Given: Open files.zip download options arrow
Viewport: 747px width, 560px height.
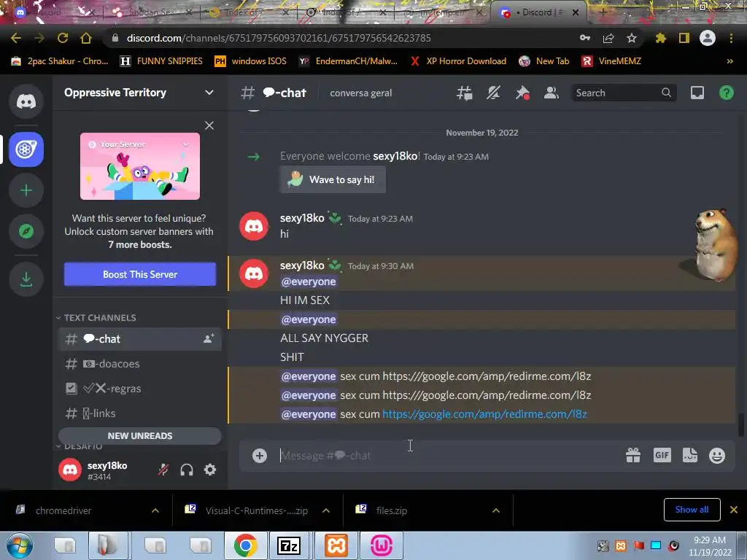Looking at the screenshot, I should click(x=496, y=510).
